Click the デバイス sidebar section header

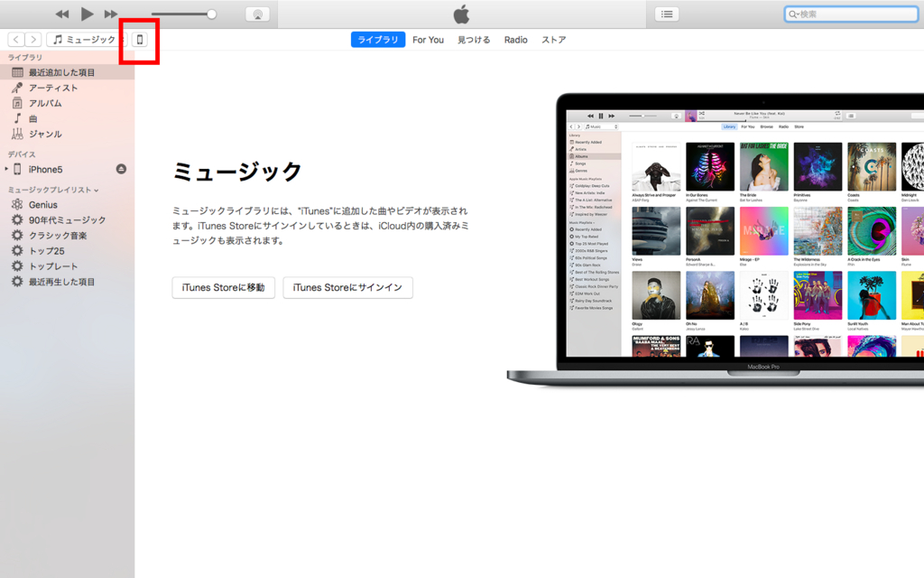[x=22, y=154]
